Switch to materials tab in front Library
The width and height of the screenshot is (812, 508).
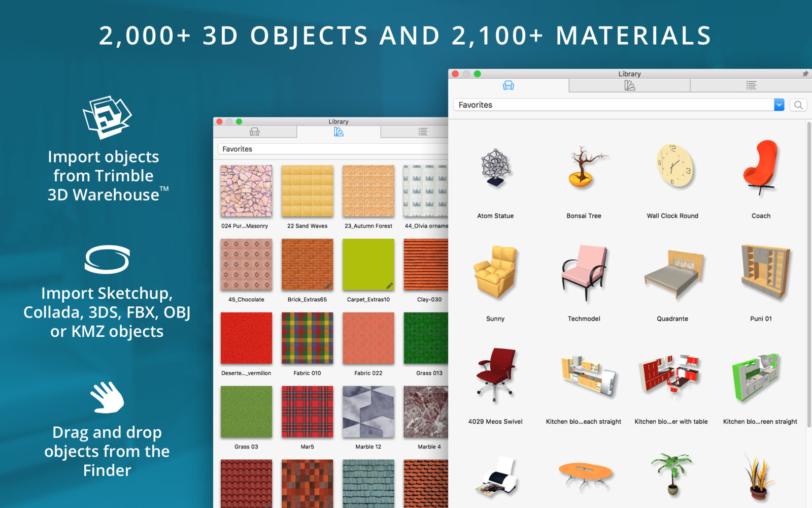click(629, 85)
